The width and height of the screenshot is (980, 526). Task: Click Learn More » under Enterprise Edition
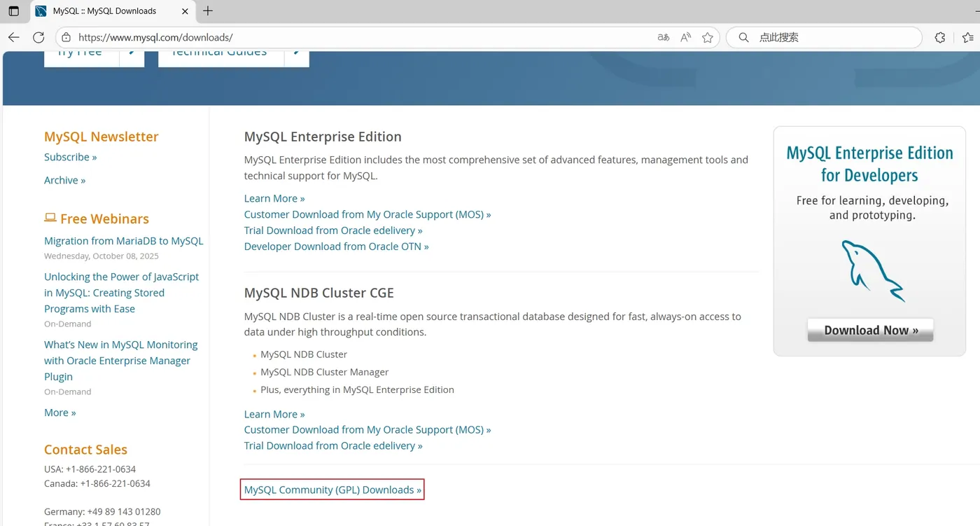point(274,198)
